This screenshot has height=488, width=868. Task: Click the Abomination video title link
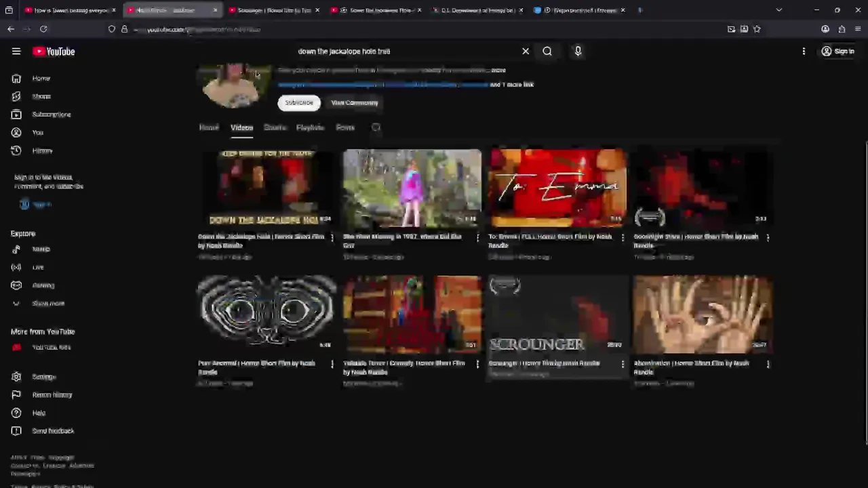click(692, 367)
